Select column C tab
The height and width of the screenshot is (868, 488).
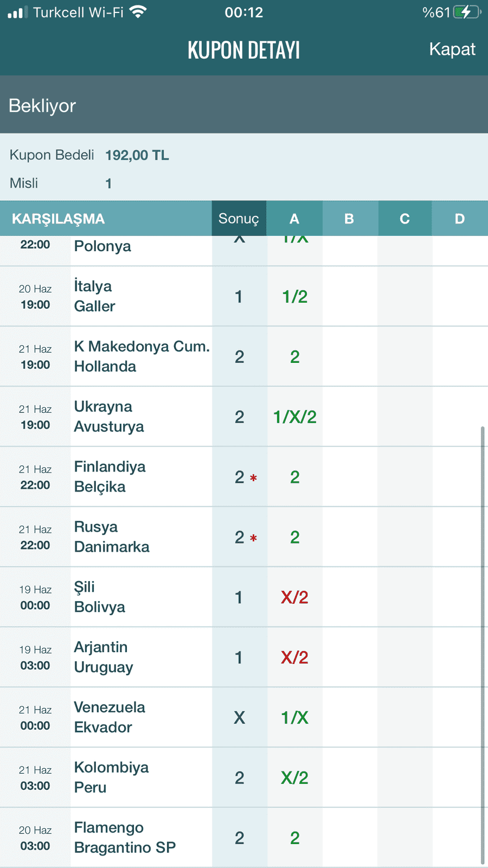[x=404, y=219]
